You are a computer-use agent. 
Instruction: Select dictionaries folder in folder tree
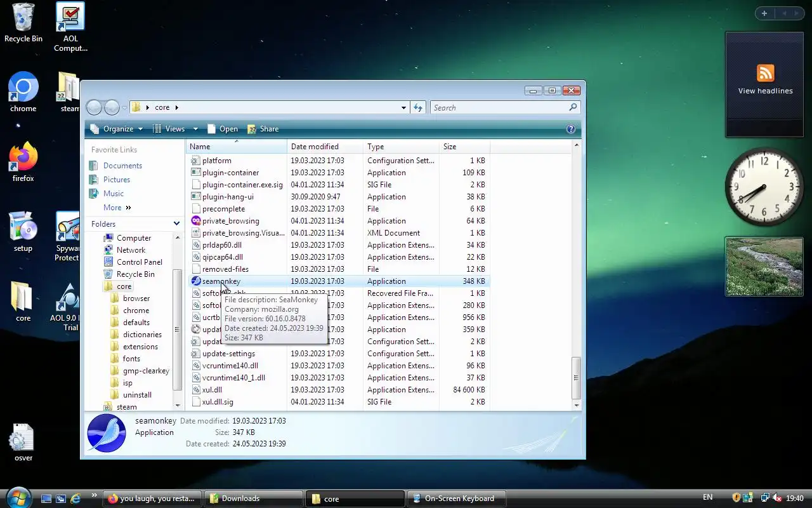click(142, 335)
